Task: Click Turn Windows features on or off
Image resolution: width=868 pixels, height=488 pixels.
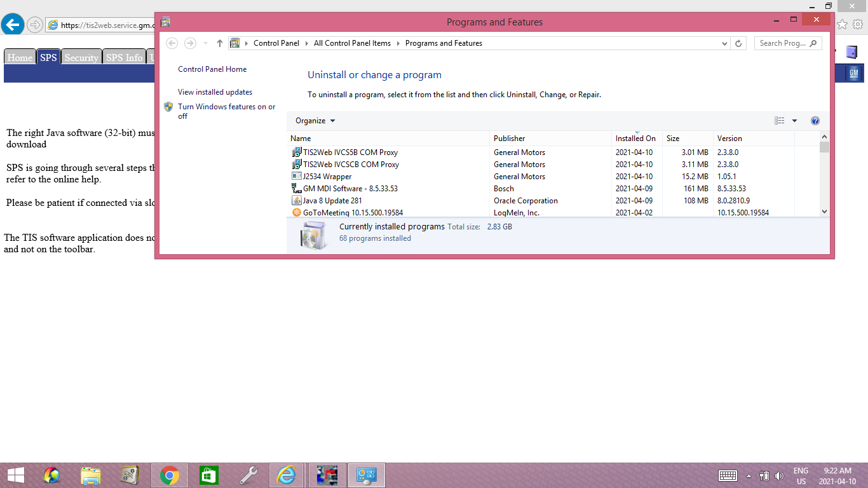Action: [227, 111]
